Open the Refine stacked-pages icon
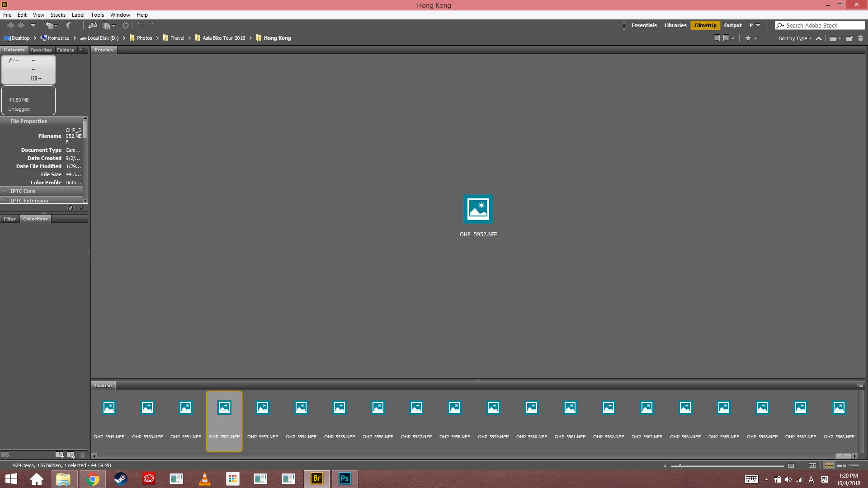The width and height of the screenshot is (868, 488). click(x=108, y=25)
